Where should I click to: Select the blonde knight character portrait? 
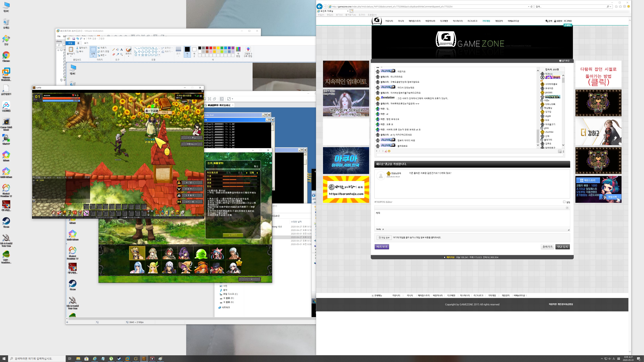coord(137,253)
